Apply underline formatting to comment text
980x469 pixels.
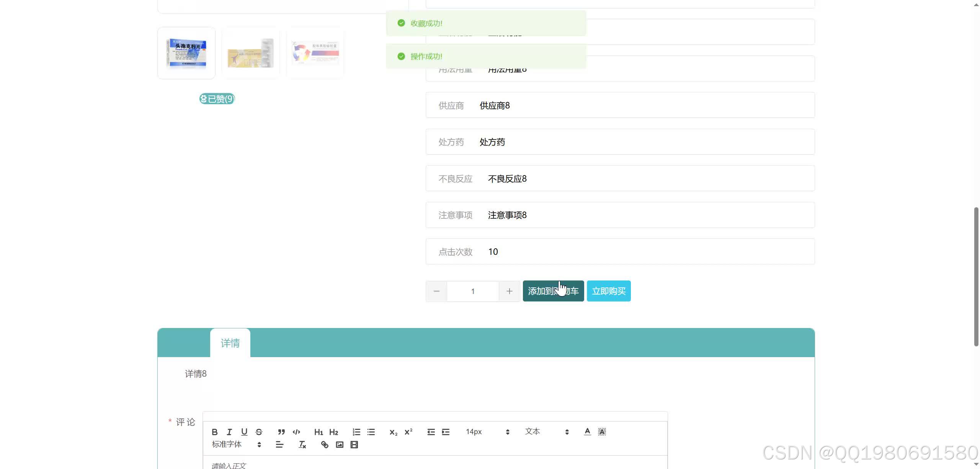(x=244, y=432)
